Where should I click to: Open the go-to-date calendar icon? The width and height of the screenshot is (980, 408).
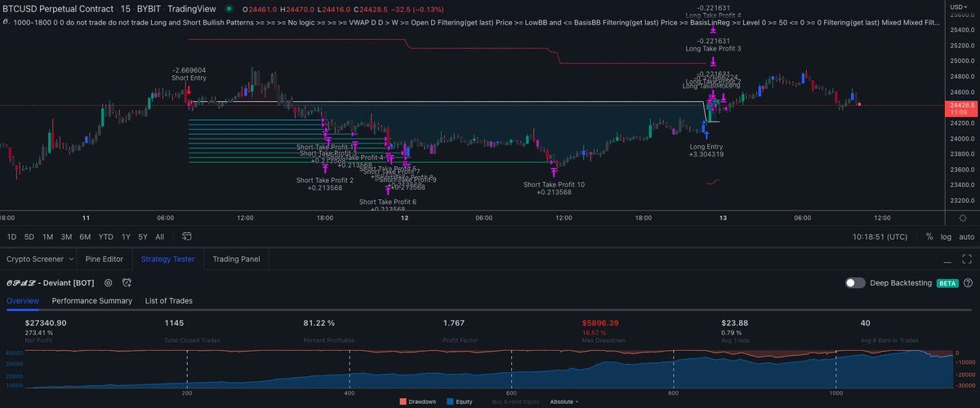187,237
